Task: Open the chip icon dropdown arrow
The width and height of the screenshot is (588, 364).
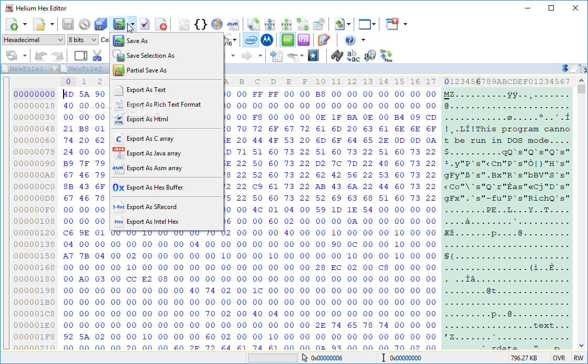Action: tap(302, 56)
